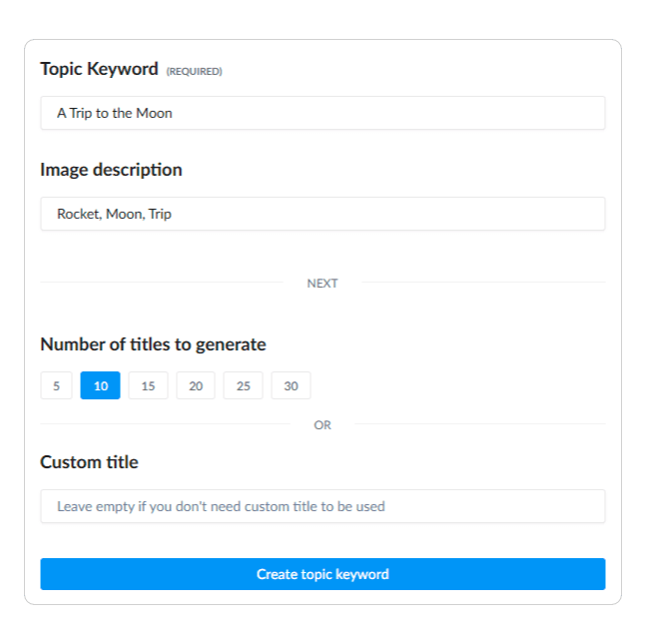Click the Image description heading
This screenshot has width=646, height=644.
(x=111, y=170)
